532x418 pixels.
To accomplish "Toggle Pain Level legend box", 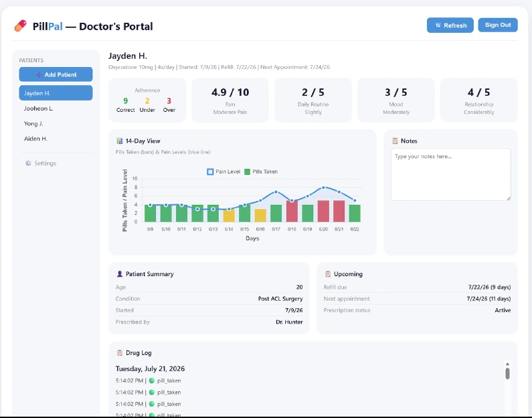I will point(210,171).
